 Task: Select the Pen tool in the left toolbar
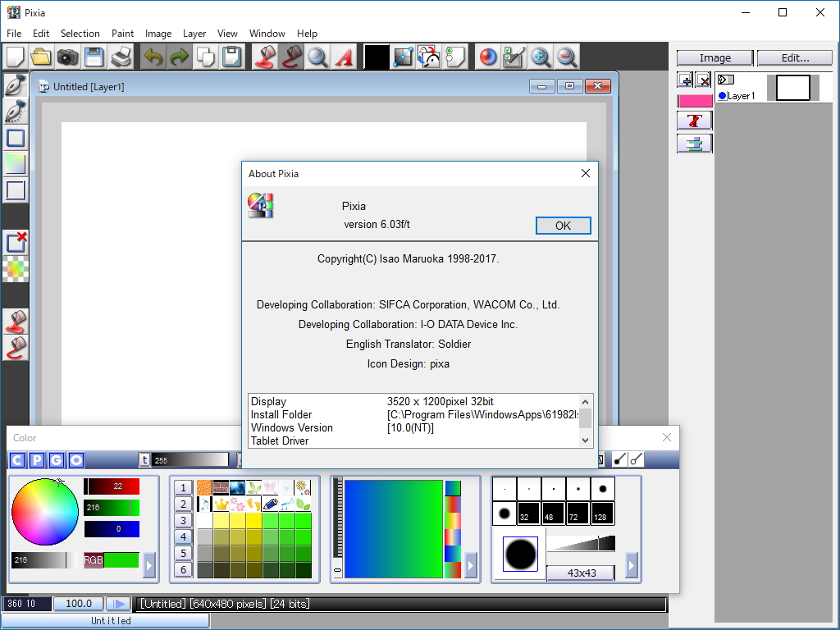pos(14,84)
